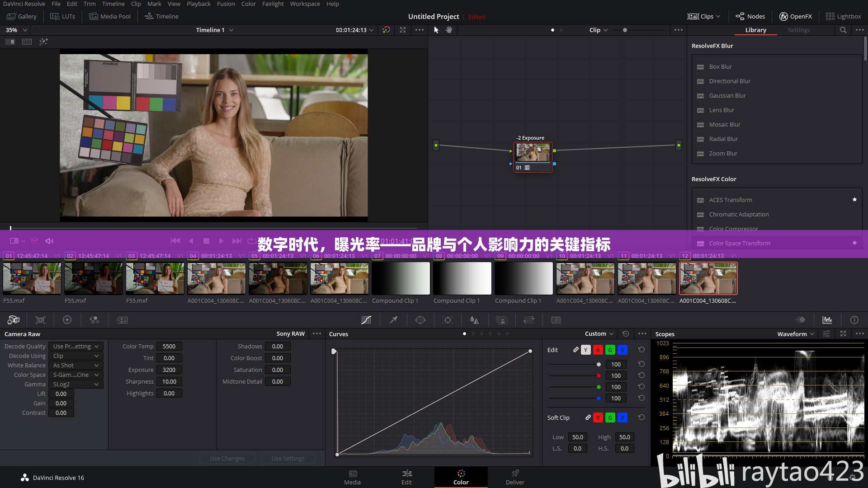This screenshot has width=868, height=488.
Task: Toggle Soft Clip green channel
Action: pos(610,418)
